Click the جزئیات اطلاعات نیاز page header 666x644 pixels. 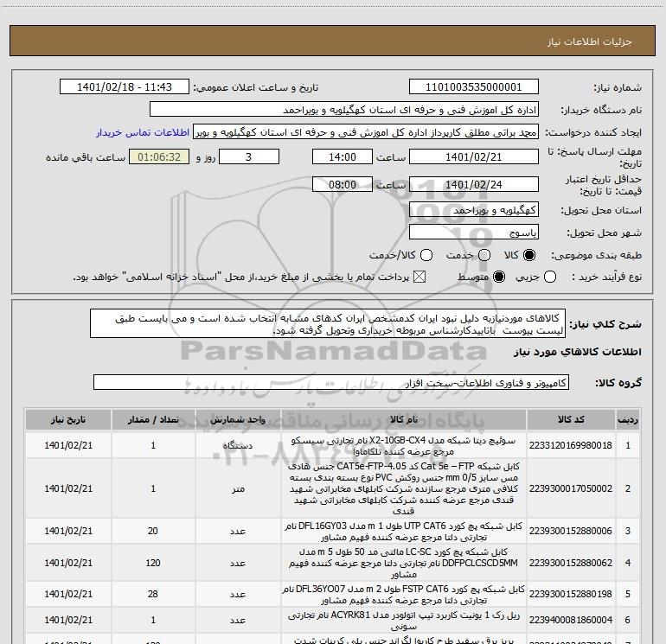point(590,41)
